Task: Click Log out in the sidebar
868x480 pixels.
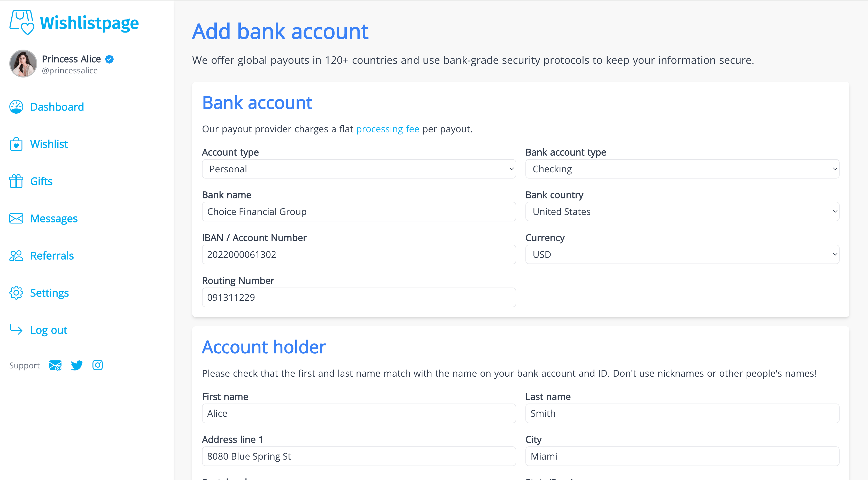Action: [x=49, y=330]
